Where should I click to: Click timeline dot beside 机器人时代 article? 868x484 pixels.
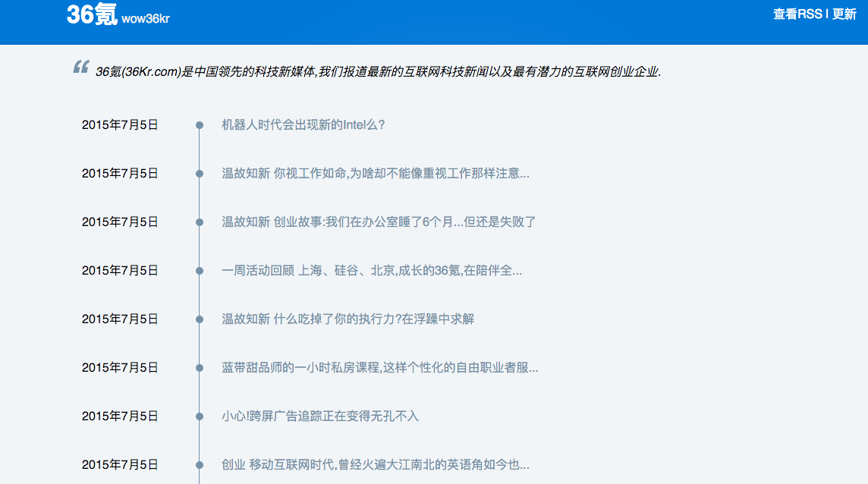click(200, 125)
